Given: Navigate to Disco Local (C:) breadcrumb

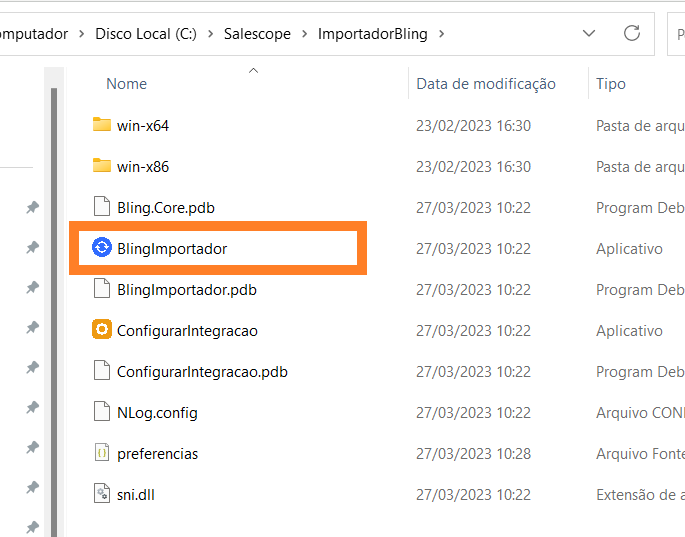Looking at the screenshot, I should tap(146, 34).
